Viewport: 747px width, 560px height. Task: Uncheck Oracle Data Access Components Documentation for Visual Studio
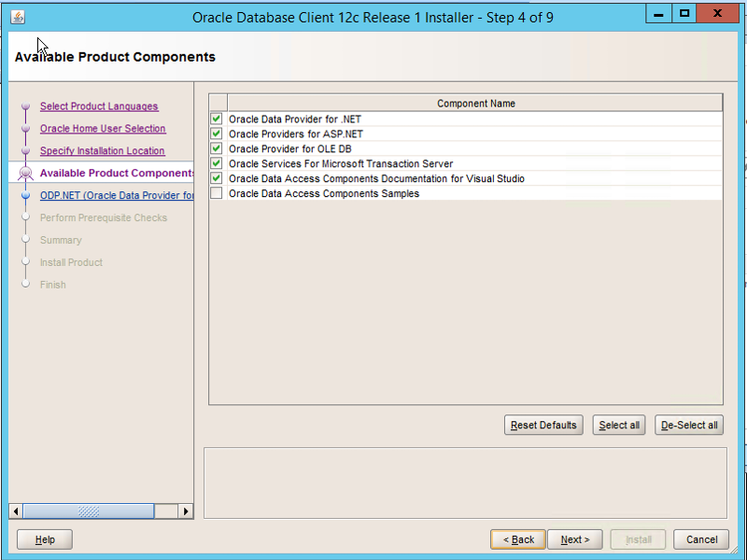(216, 178)
